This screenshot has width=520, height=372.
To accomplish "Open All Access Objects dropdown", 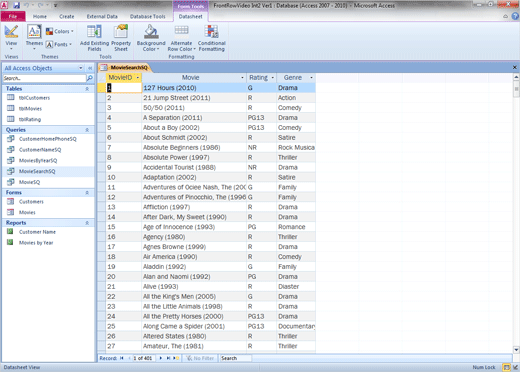I will pyautogui.click(x=80, y=68).
